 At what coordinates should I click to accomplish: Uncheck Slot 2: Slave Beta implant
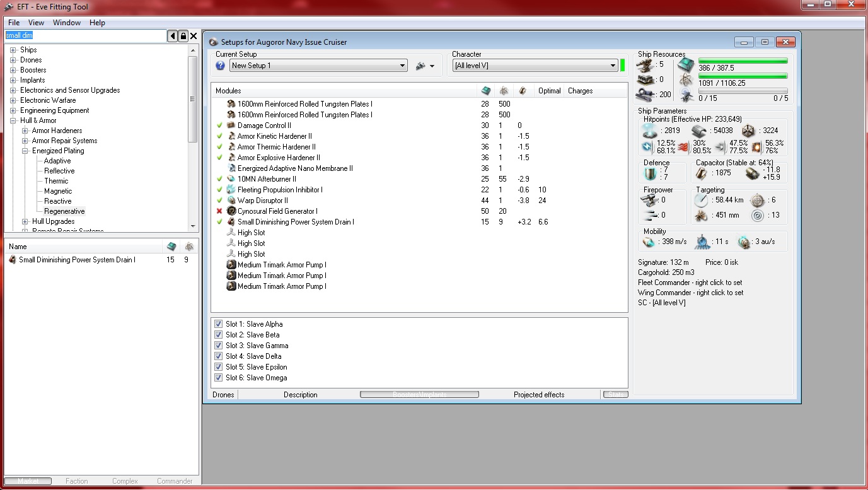pos(218,335)
